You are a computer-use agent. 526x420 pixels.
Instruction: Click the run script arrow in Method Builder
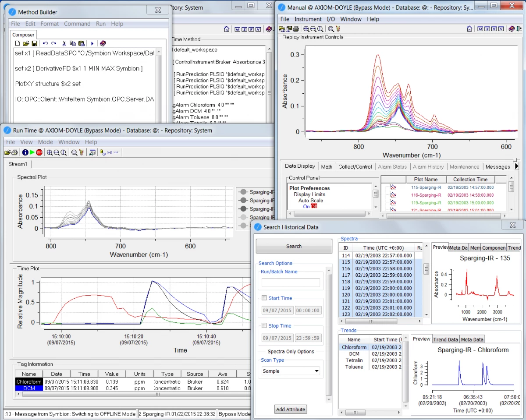point(92,43)
